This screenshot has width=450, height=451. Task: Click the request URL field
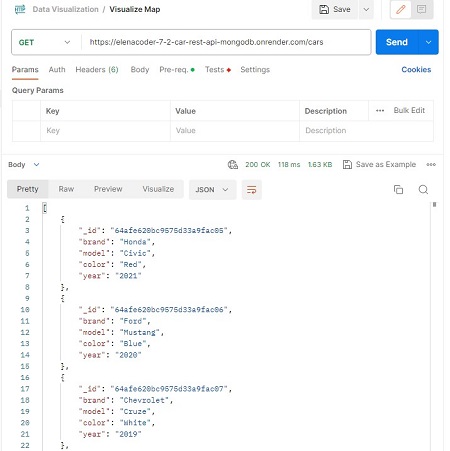pyautogui.click(x=226, y=42)
